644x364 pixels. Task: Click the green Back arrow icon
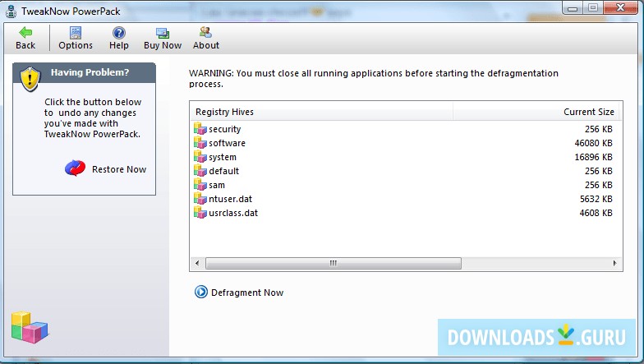pos(25,32)
